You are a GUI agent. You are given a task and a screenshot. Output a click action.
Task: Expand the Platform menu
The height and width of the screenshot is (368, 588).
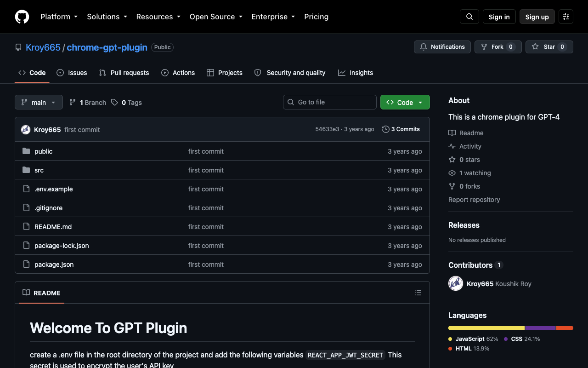click(59, 17)
